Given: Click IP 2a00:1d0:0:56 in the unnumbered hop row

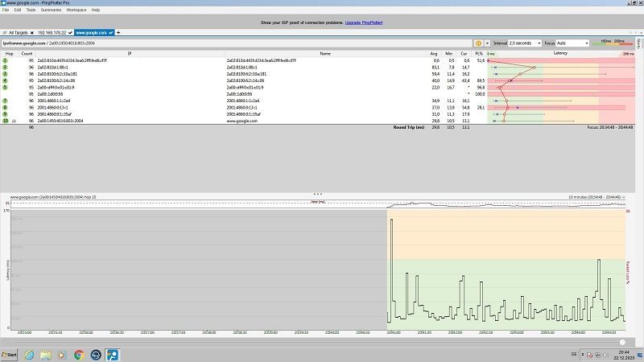Looking at the screenshot, I should click(50, 94).
